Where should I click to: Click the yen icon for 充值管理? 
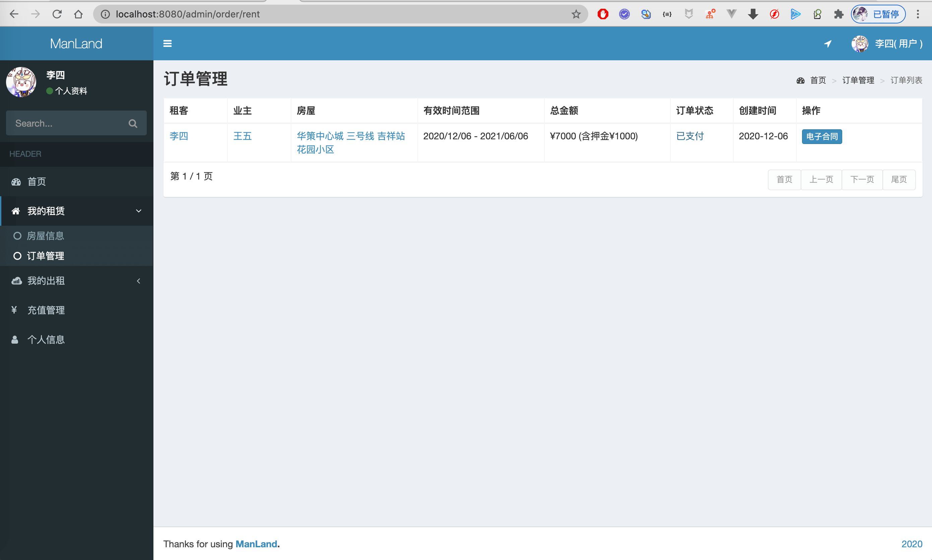14,310
